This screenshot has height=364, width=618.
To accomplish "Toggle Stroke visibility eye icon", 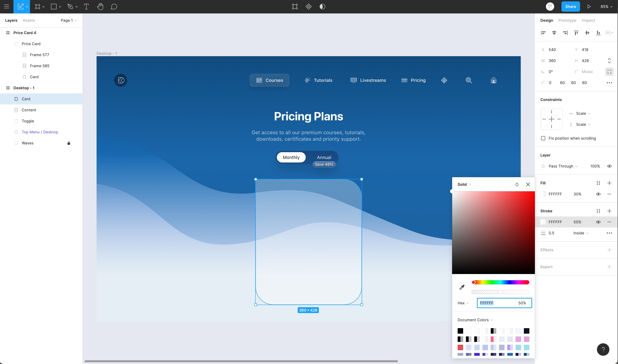I will point(598,222).
